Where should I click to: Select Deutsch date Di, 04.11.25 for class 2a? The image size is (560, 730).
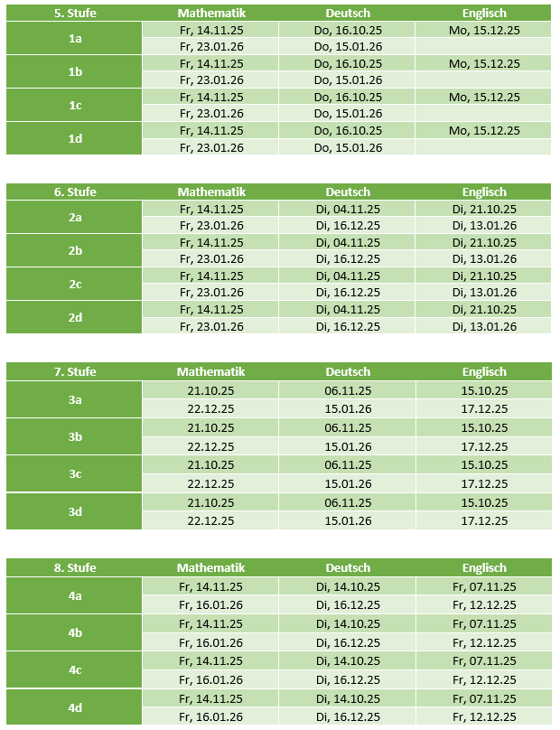click(x=348, y=209)
